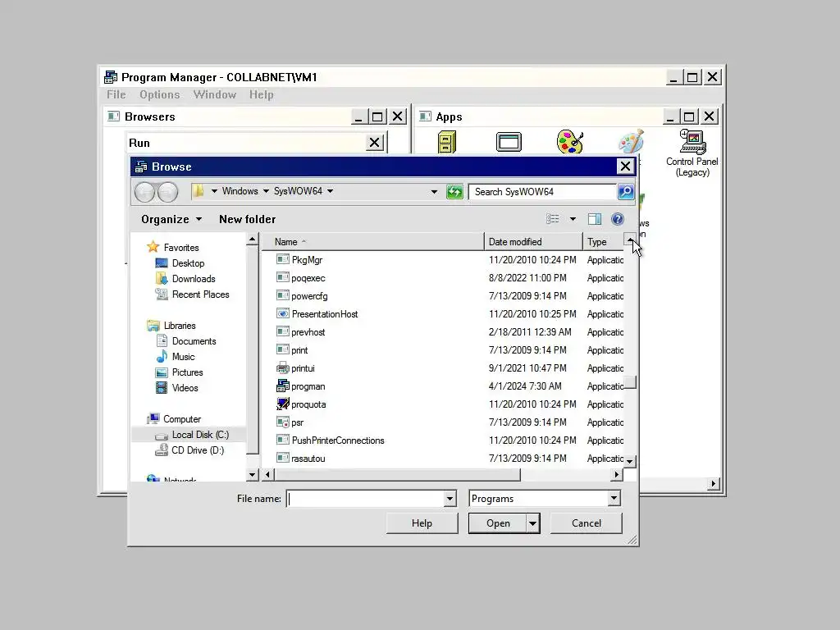
Task: Open the File menu in Program Manager
Action: point(116,94)
